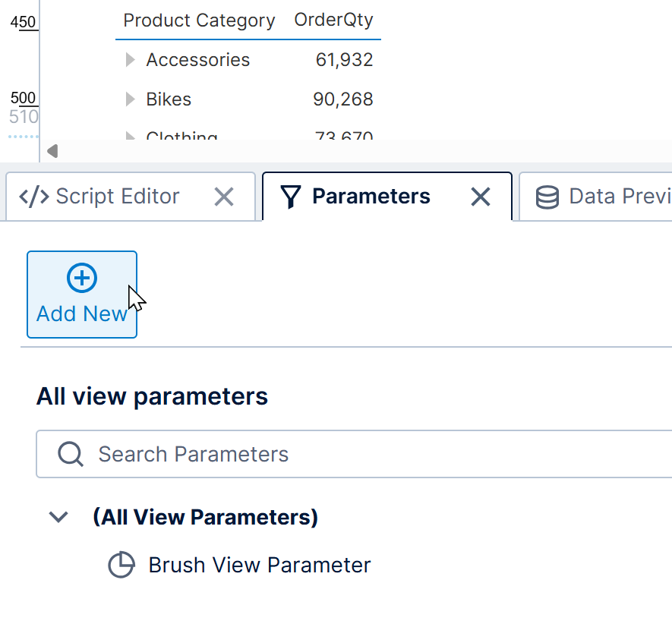672x624 pixels.
Task: Close the Script Editor tab
Action: point(224,197)
